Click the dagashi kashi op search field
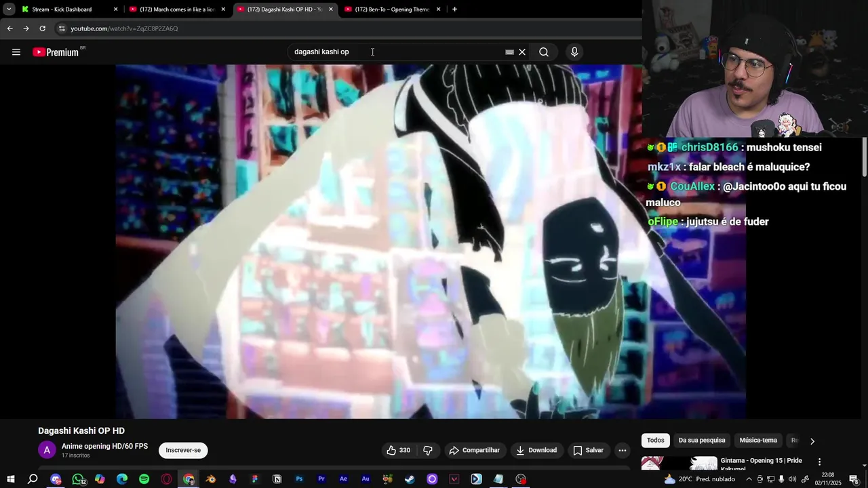Screen dimensions: 868x488 pos(397,52)
